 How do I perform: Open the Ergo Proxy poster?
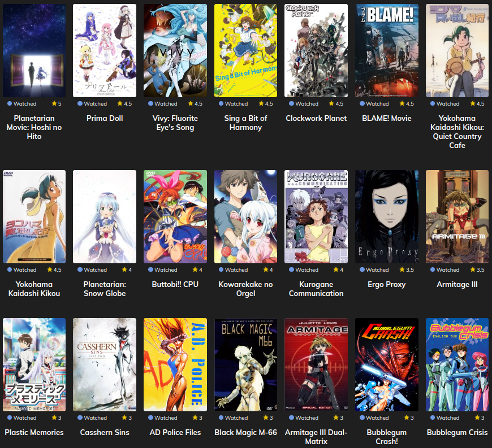(x=387, y=216)
